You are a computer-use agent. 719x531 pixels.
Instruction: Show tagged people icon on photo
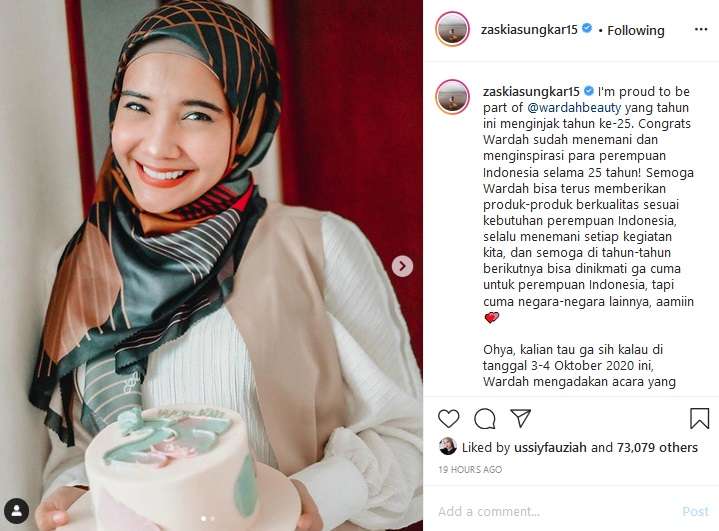click(x=17, y=510)
